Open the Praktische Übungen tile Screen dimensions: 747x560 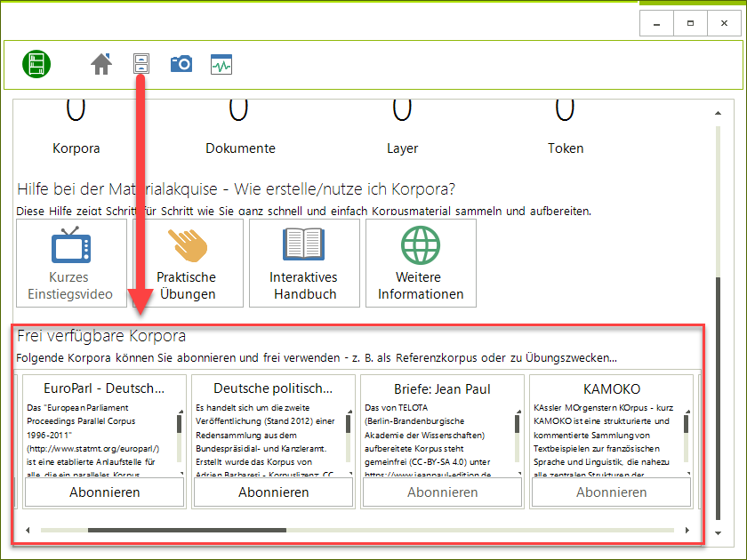[x=187, y=263]
